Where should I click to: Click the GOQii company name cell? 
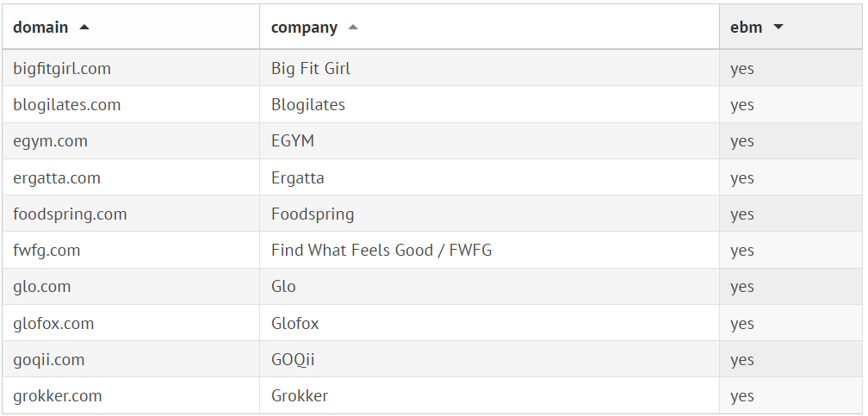293,360
